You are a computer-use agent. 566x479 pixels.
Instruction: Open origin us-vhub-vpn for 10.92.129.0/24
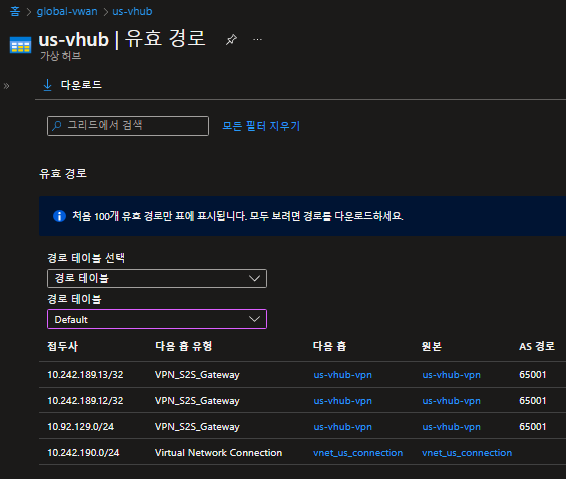[x=452, y=427]
